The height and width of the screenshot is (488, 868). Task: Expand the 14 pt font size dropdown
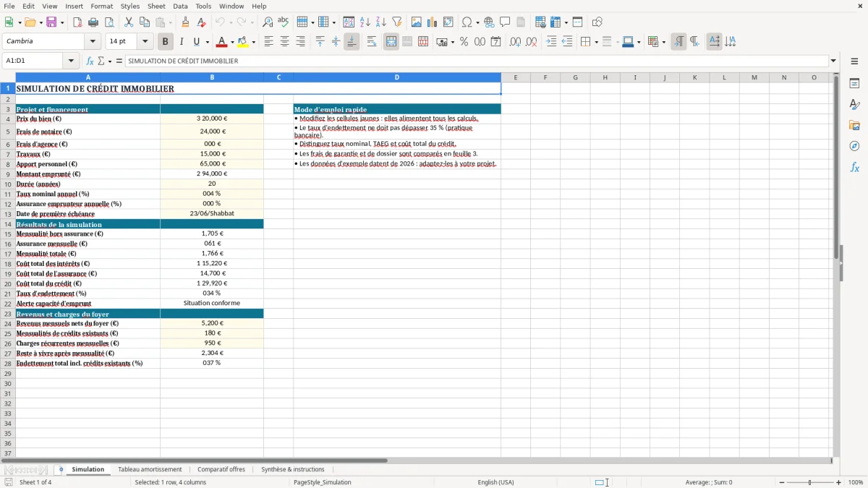point(145,42)
